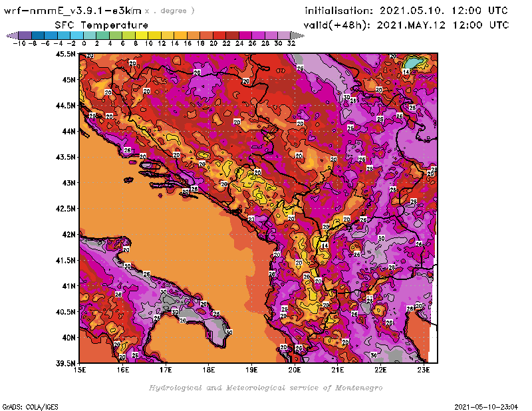Click the legend swatch between 0 and 2
The image size is (532, 411).
90,35
